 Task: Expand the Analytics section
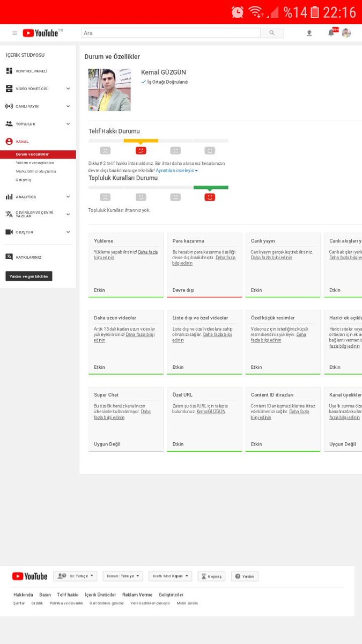pyautogui.click(x=68, y=196)
